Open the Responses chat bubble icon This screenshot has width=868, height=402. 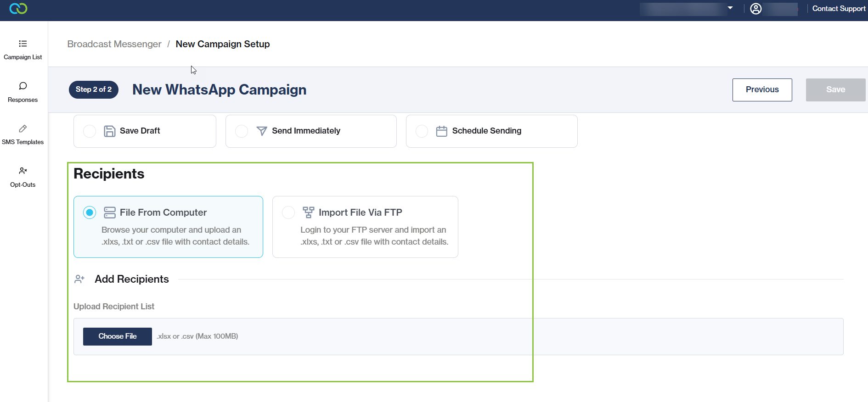click(23, 86)
